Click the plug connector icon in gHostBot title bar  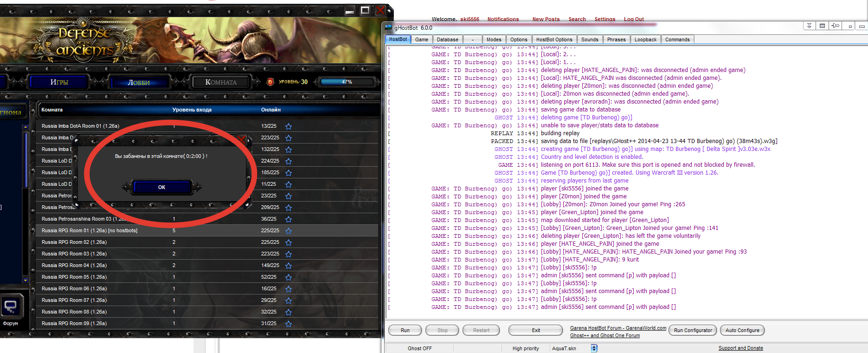click(x=836, y=26)
